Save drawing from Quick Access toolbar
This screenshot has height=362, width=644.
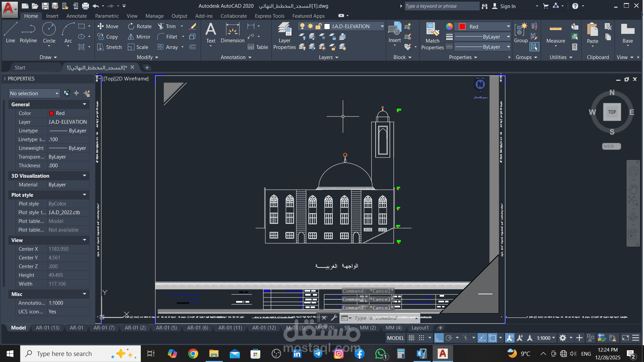coord(45,6)
